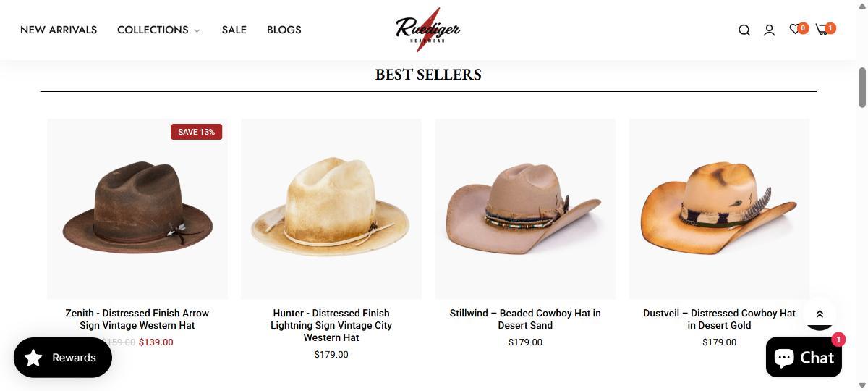This screenshot has height=391, width=868.
Task: View wishlist via heart icon
Action: click(794, 29)
